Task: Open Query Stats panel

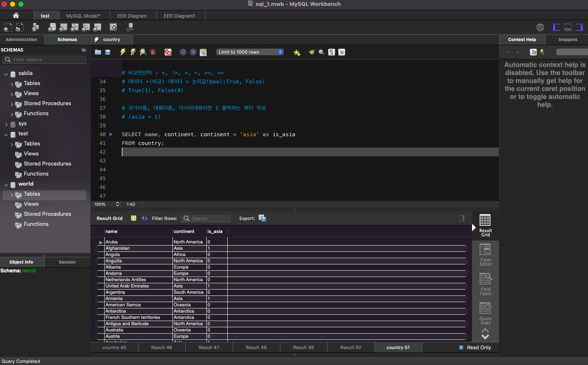Action: (485, 313)
